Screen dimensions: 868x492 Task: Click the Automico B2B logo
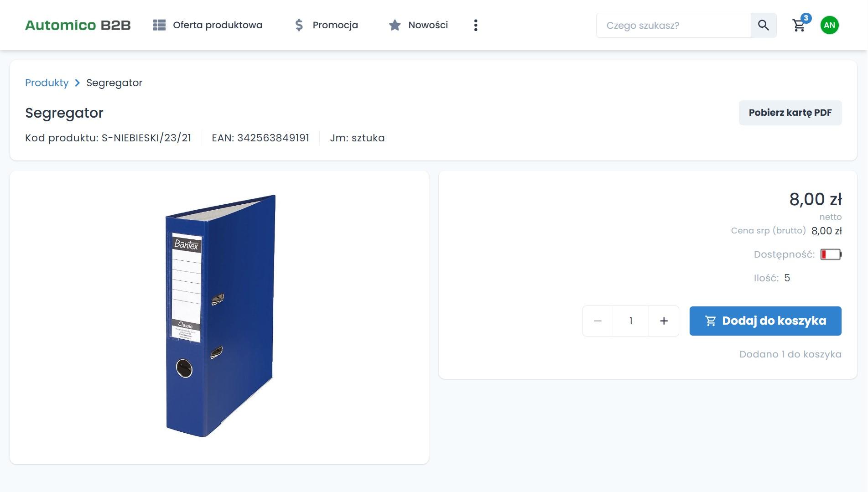pyautogui.click(x=78, y=25)
